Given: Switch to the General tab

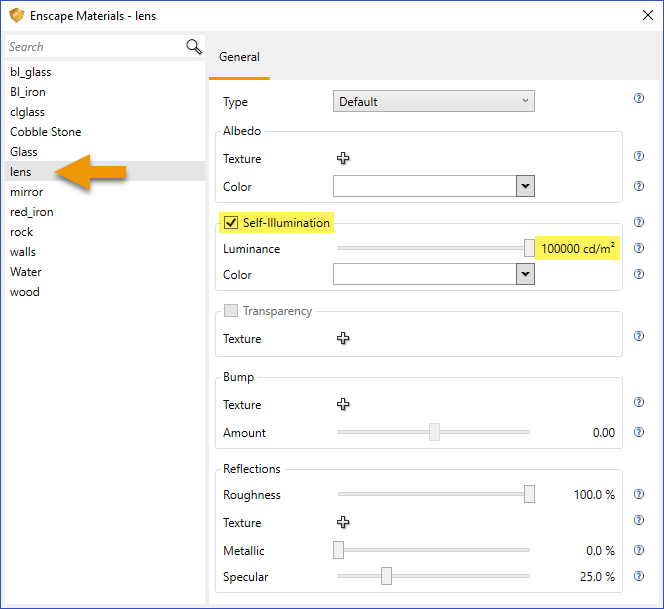Looking at the screenshot, I should [239, 57].
